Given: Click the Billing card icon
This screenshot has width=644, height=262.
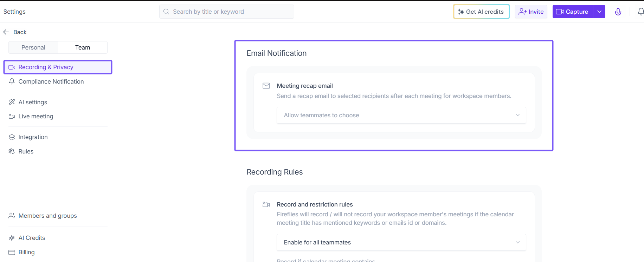Looking at the screenshot, I should pos(12,252).
